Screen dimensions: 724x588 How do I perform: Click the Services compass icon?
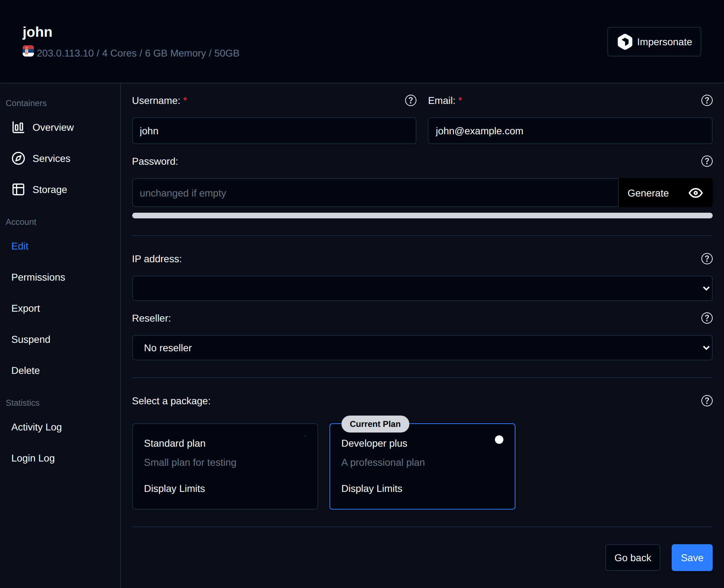pyautogui.click(x=18, y=158)
